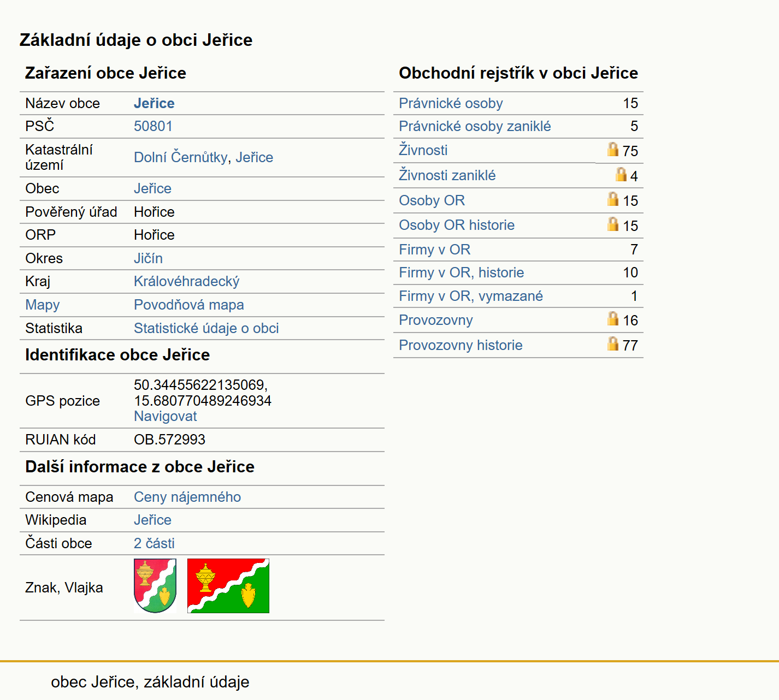Open the Ceny nájemného link
779x700 pixels.
[187, 497]
